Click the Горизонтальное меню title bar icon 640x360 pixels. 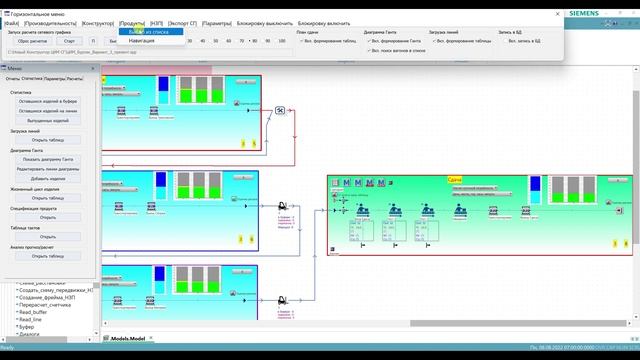pos(7,14)
